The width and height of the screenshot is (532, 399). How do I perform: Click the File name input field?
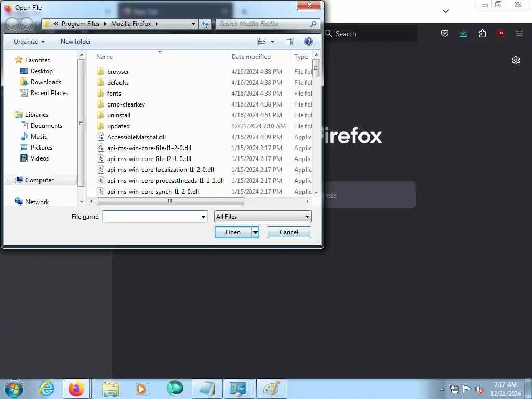coord(151,217)
